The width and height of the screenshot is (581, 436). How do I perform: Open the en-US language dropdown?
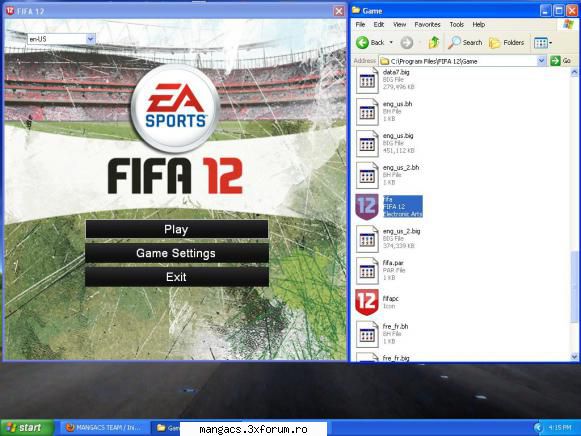pyautogui.click(x=62, y=39)
